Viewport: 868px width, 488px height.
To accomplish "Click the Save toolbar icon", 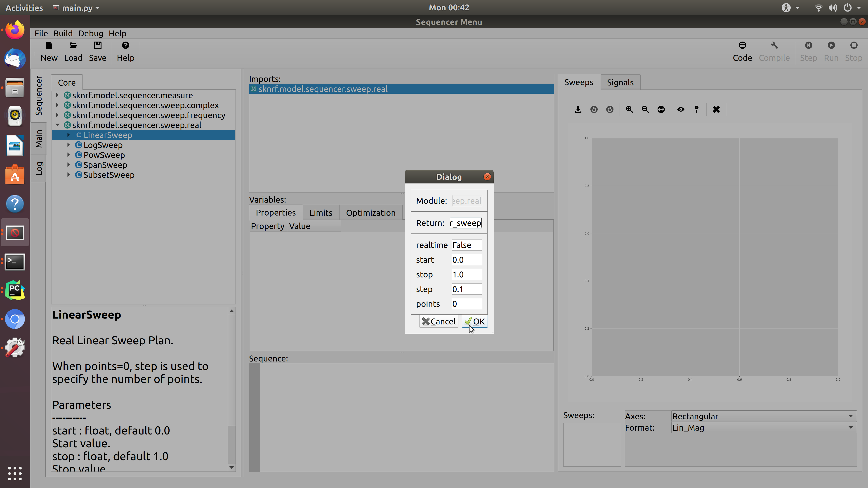I will coord(98,45).
